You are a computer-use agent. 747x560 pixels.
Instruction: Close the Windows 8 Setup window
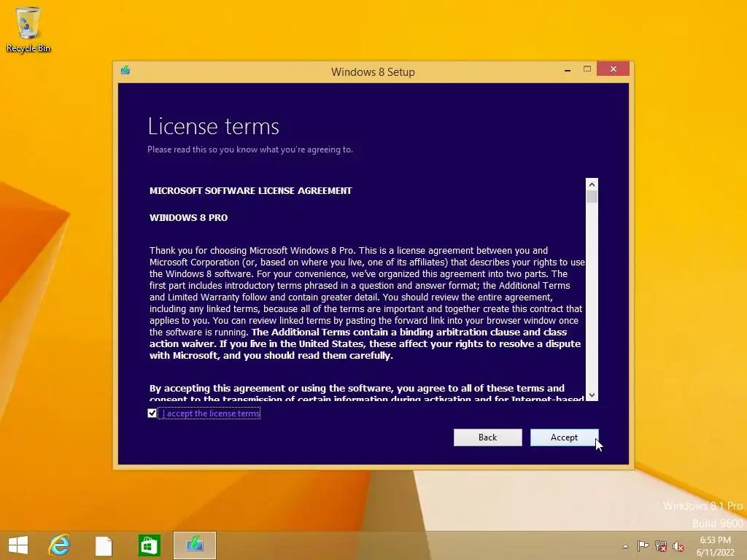(x=613, y=69)
